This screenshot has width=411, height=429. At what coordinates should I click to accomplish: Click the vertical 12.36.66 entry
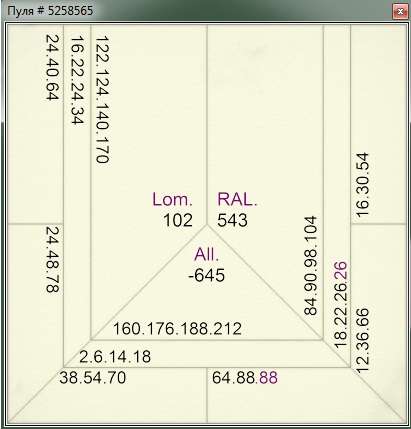363,340
